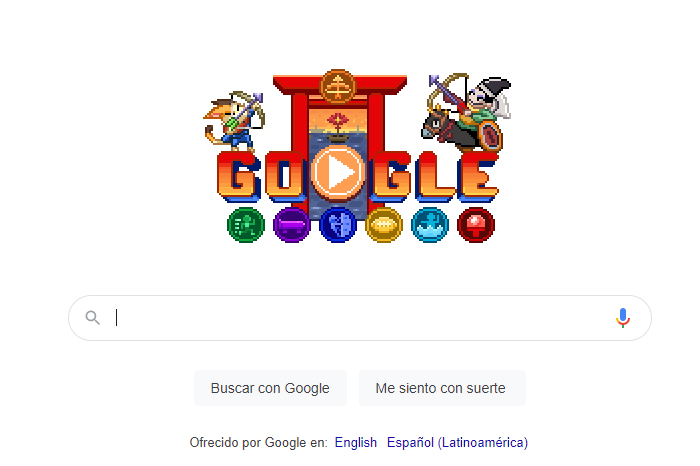700x466 pixels.
Task: Click the pixel-art GLE letters of logo
Action: (433, 175)
